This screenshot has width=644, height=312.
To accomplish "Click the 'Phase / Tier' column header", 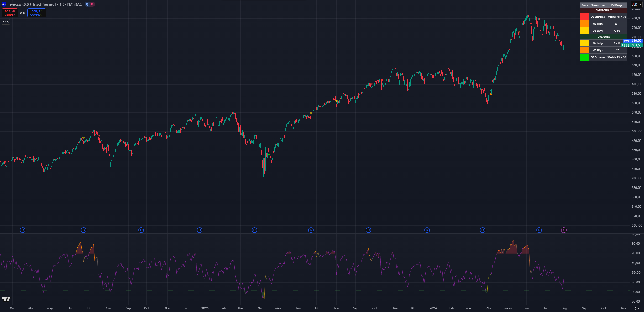I will click(x=598, y=5).
